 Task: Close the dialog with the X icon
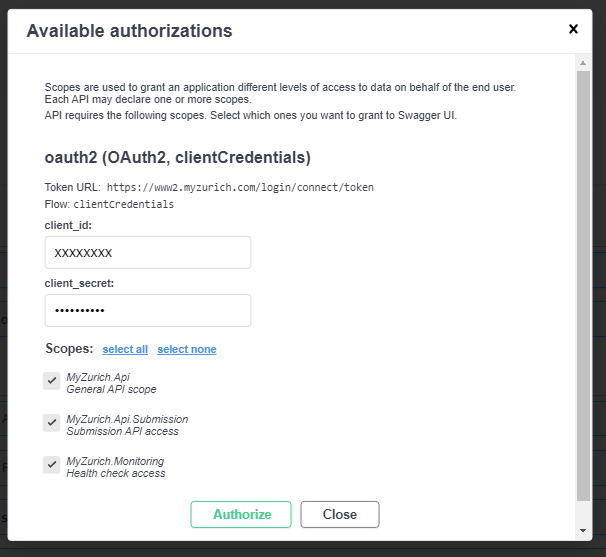(x=573, y=29)
